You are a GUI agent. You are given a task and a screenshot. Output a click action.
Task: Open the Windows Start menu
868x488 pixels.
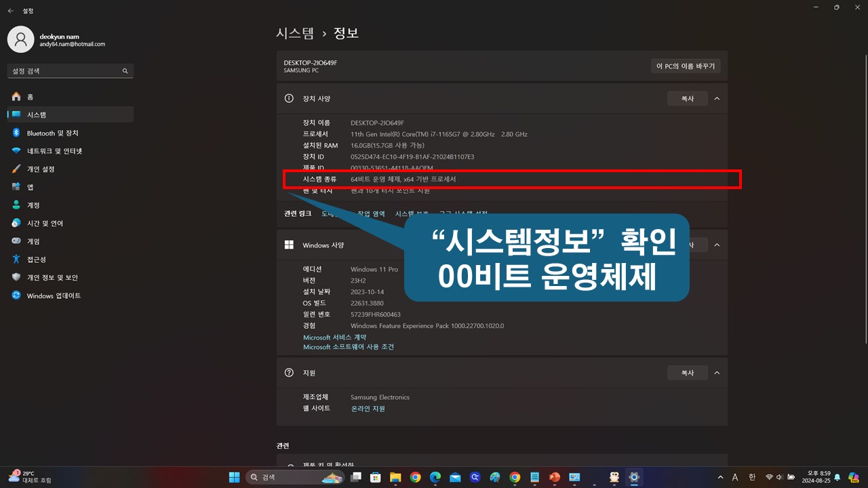pyautogui.click(x=234, y=477)
